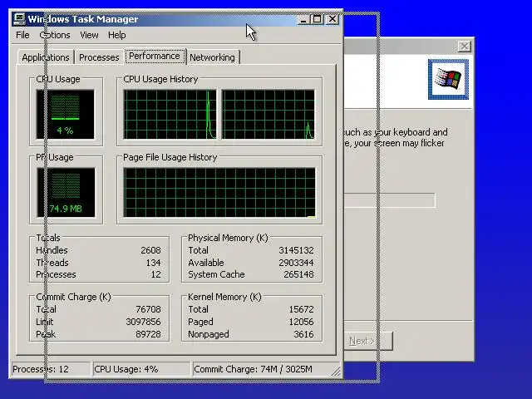Screen dimensions: 532x399
Task: Click the status bar entry Processes: 12
Action: pos(51,369)
